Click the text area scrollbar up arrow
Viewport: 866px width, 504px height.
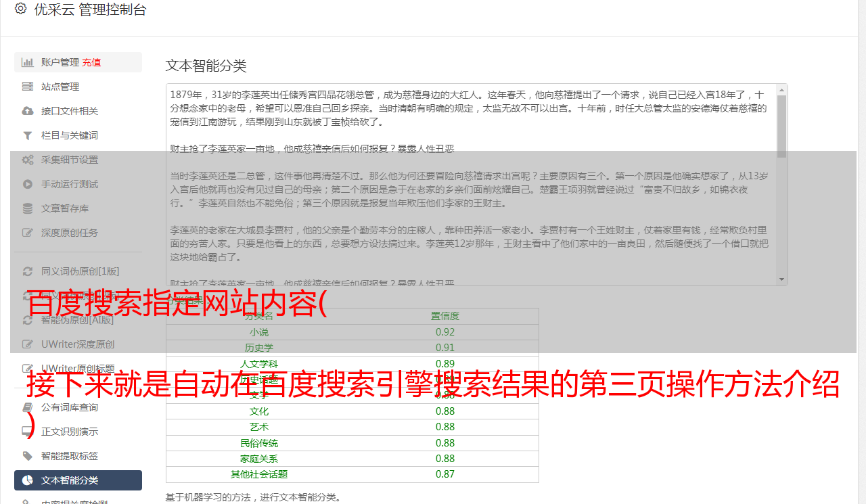782,89
